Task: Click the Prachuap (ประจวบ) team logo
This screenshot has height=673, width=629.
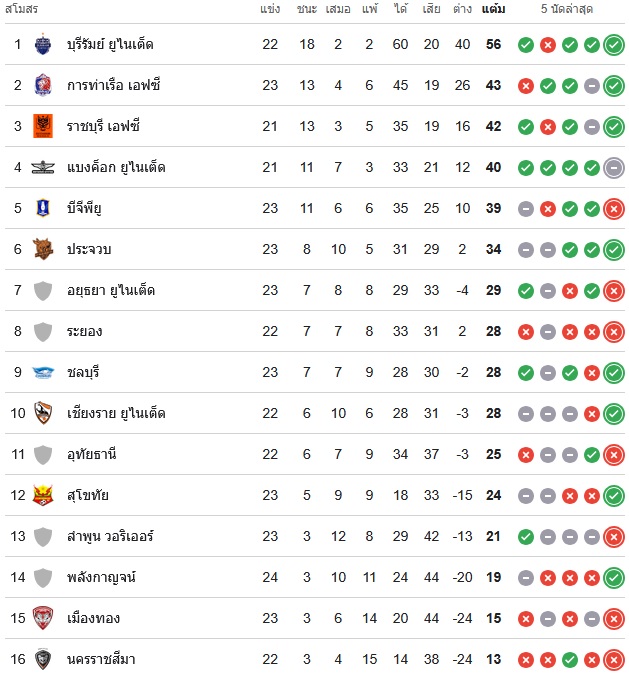Action: pyautogui.click(x=42, y=249)
